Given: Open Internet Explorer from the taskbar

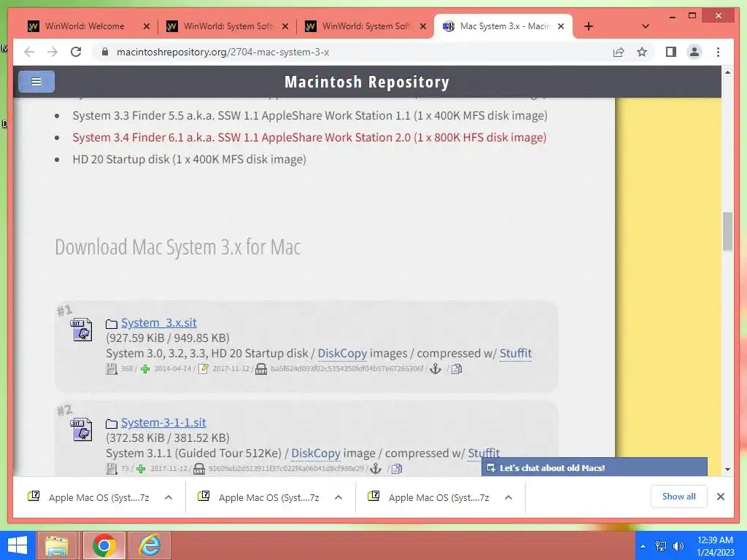Looking at the screenshot, I should (149, 545).
